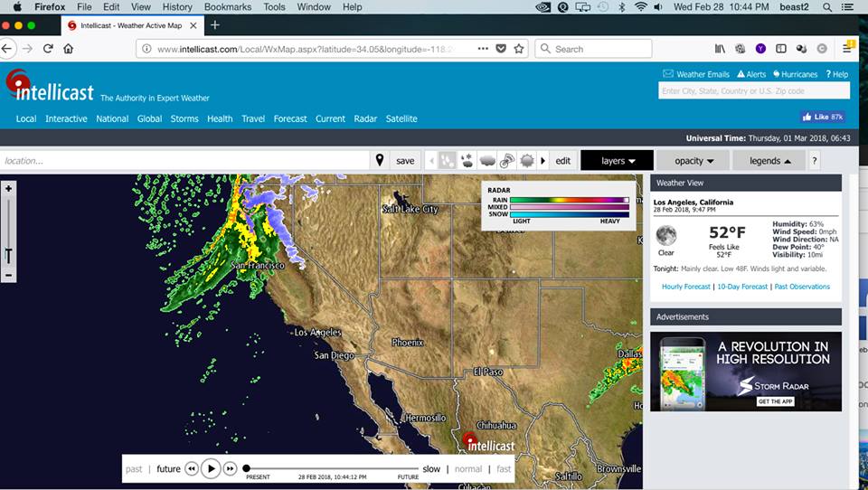Viewport: 868px width, 490px height.
Task: Switch animation to past mode
Action: (x=134, y=469)
